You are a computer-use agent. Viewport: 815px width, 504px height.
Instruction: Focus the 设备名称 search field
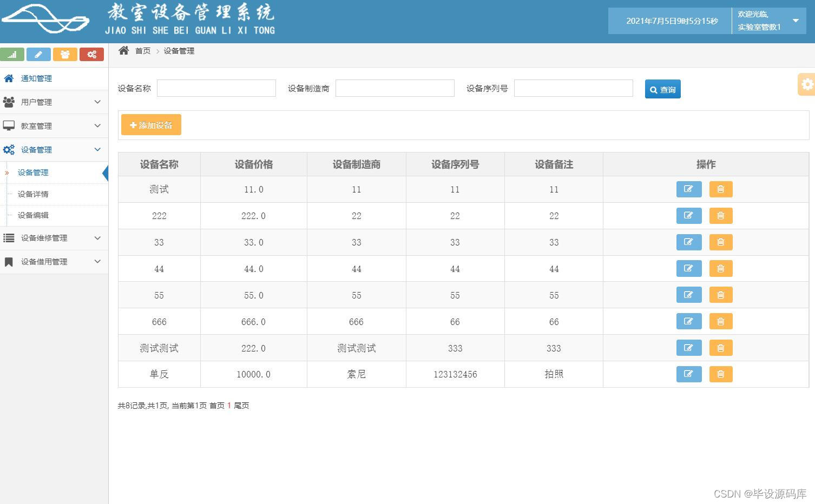click(x=216, y=88)
